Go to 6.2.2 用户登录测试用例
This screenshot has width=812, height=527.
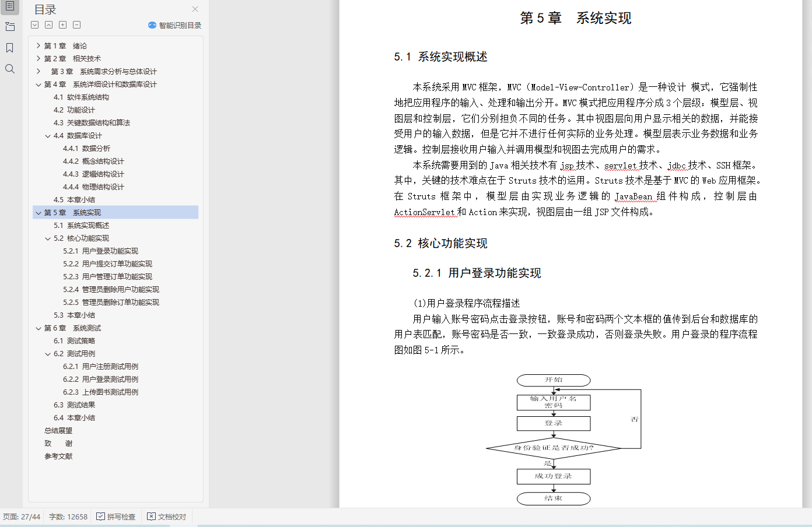point(100,379)
